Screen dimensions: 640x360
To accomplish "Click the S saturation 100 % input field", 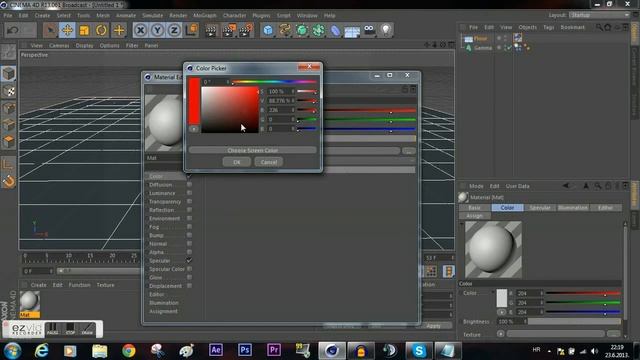I will [x=280, y=91].
